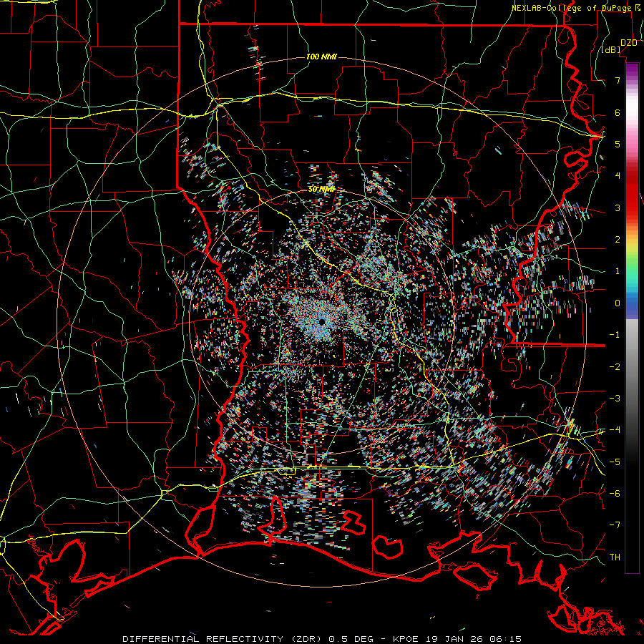Click the "5" value on the dB scale
The width and height of the screenshot is (644, 644).
pos(618,144)
